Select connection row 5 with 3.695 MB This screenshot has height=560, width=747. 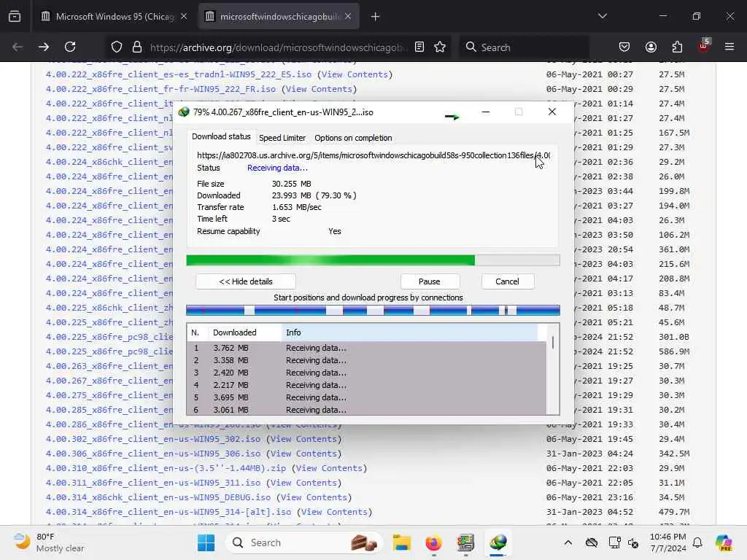click(x=366, y=397)
